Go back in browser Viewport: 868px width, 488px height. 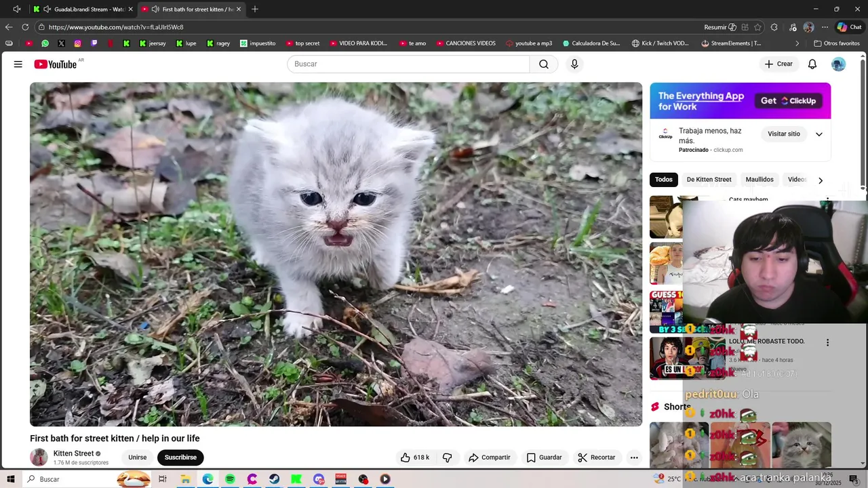tap(9, 27)
